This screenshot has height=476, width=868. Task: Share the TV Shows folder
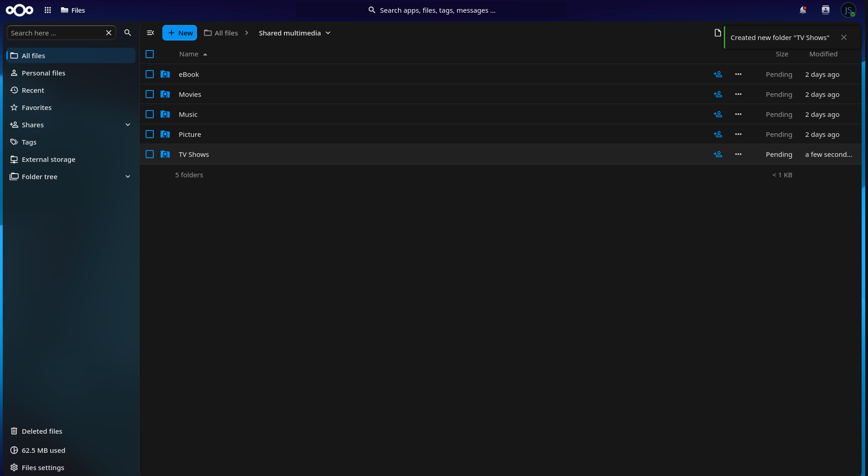tap(718, 154)
